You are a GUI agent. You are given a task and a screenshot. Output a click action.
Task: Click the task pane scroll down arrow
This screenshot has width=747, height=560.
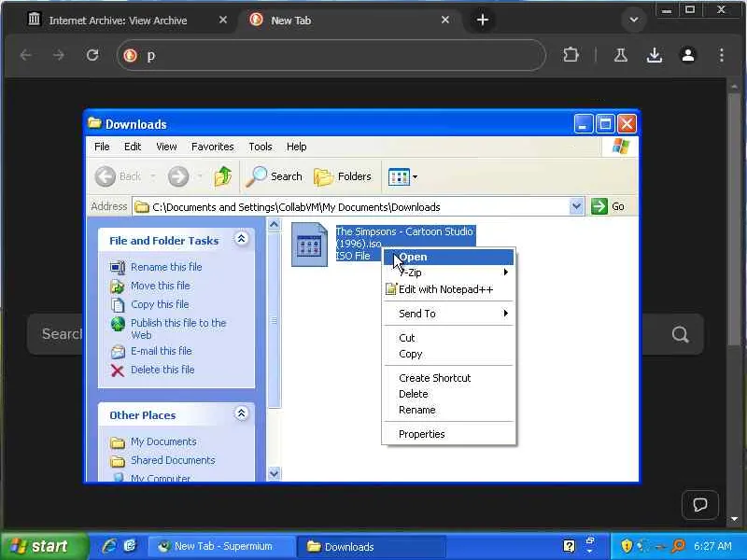274,474
